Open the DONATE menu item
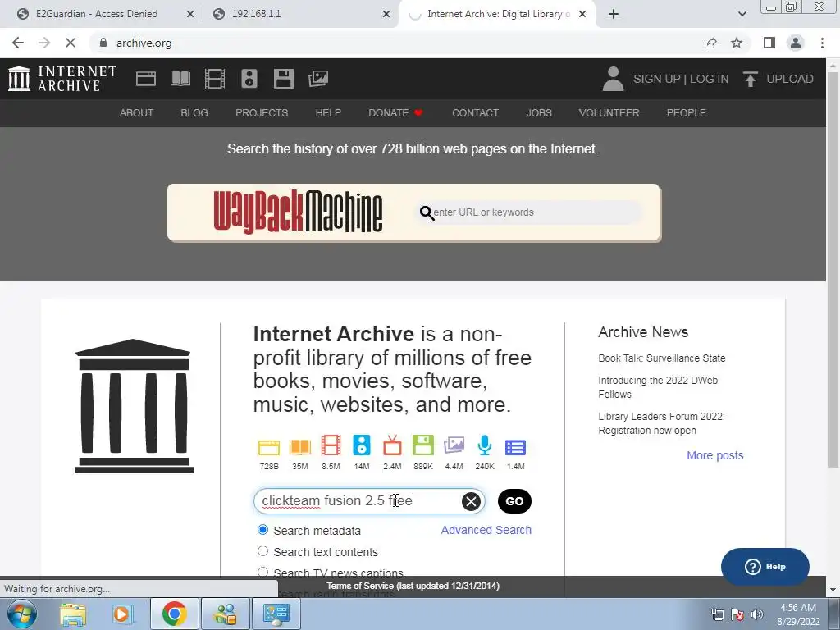The image size is (840, 630). (x=395, y=113)
